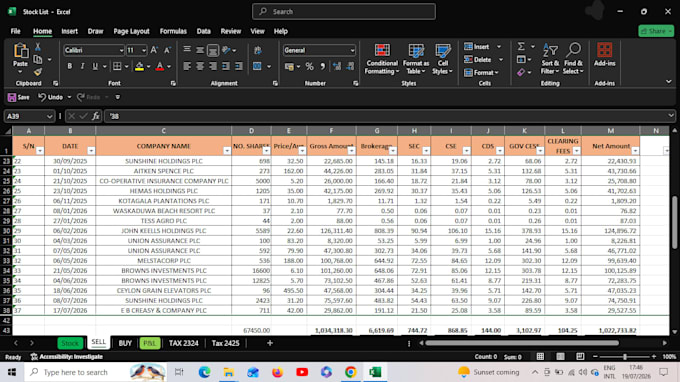The height and width of the screenshot is (382, 680).
Task: Toggle Align Left
Action: (187, 66)
